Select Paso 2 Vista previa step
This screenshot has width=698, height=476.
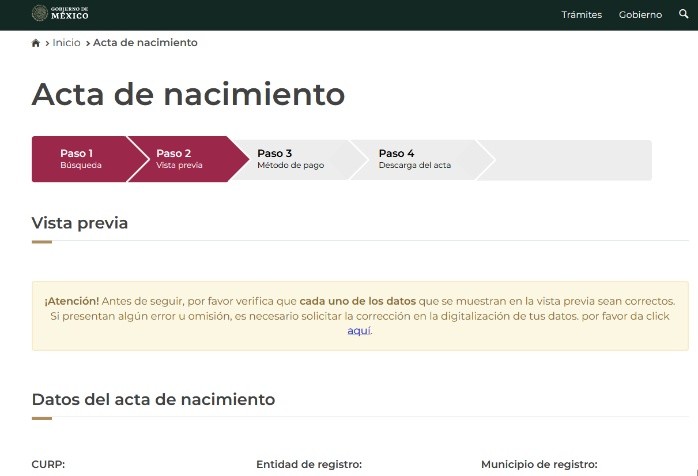178,159
